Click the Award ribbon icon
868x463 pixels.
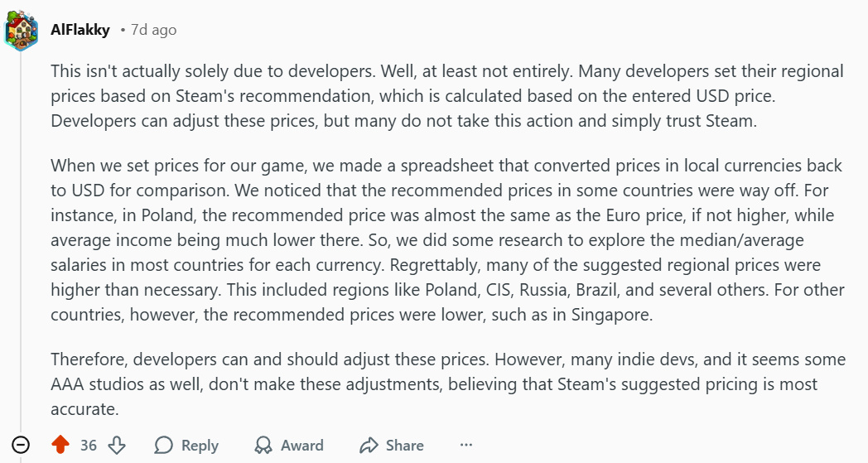pos(263,446)
